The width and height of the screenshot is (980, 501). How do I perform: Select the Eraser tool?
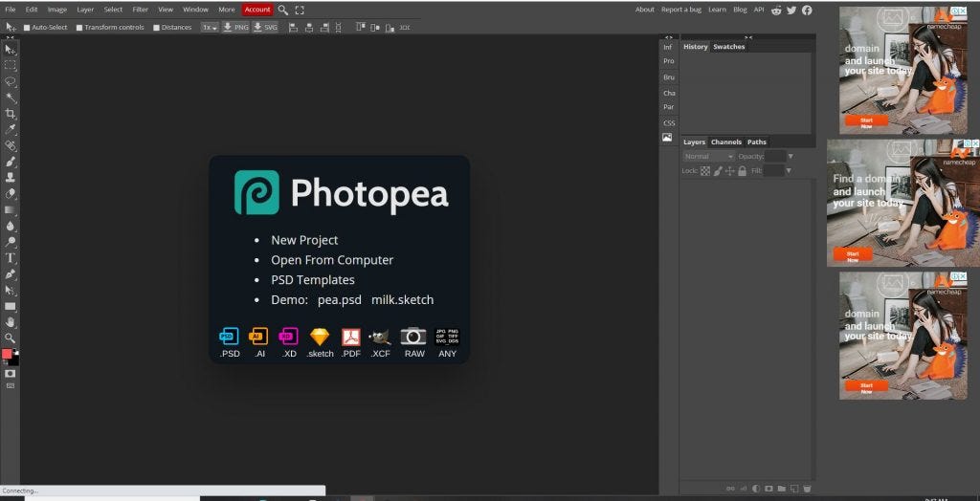tap(10, 194)
